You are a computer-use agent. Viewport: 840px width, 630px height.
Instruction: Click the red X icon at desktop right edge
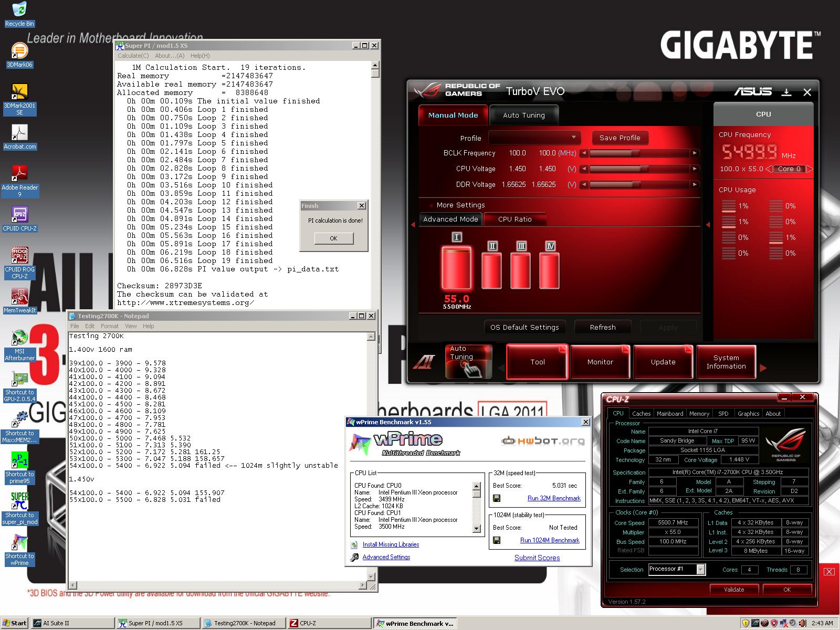[829, 572]
